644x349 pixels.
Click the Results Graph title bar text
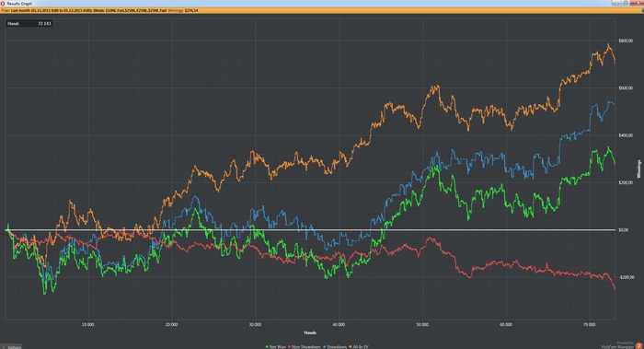pyautogui.click(x=19, y=4)
